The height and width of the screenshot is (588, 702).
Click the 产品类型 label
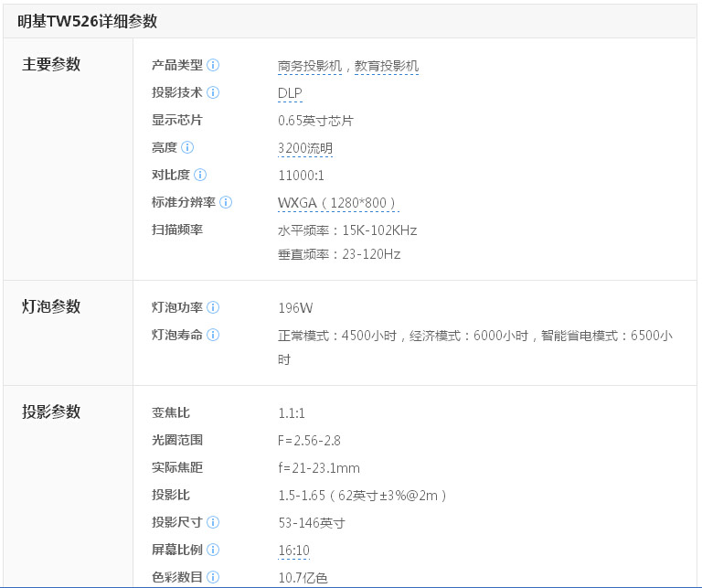[x=177, y=65]
